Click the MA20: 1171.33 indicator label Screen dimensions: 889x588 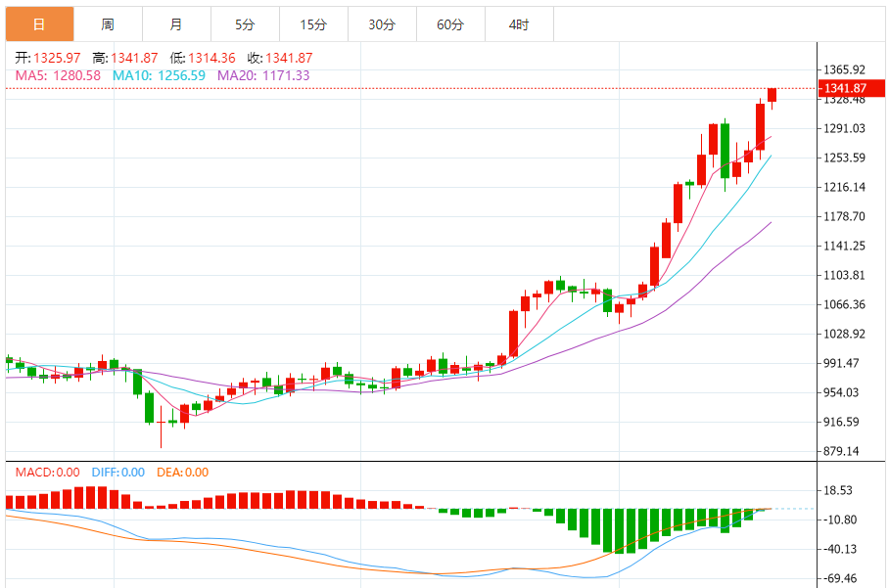263,75
